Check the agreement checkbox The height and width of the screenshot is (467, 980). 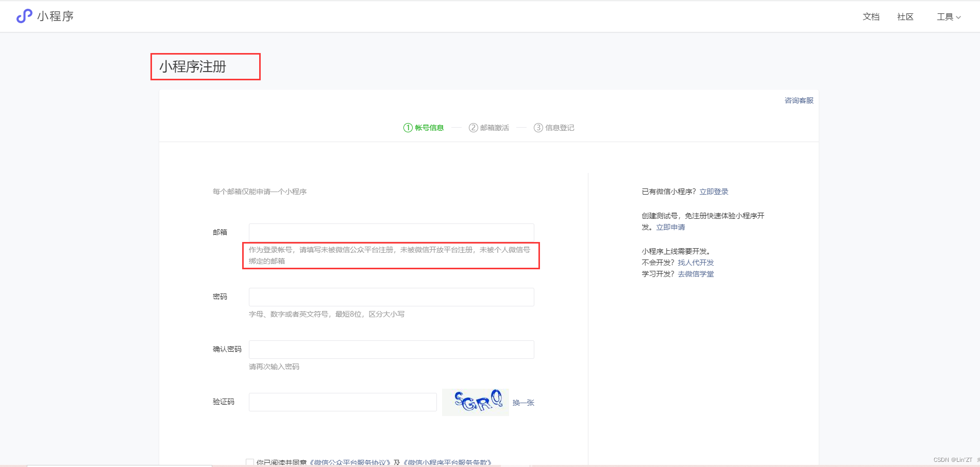tap(250, 462)
